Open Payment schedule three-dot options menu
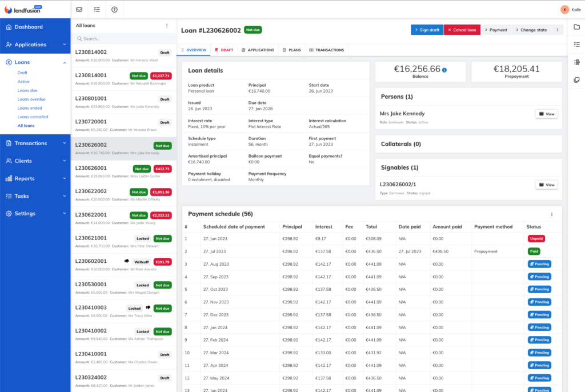The width and height of the screenshot is (585, 392). [551, 214]
